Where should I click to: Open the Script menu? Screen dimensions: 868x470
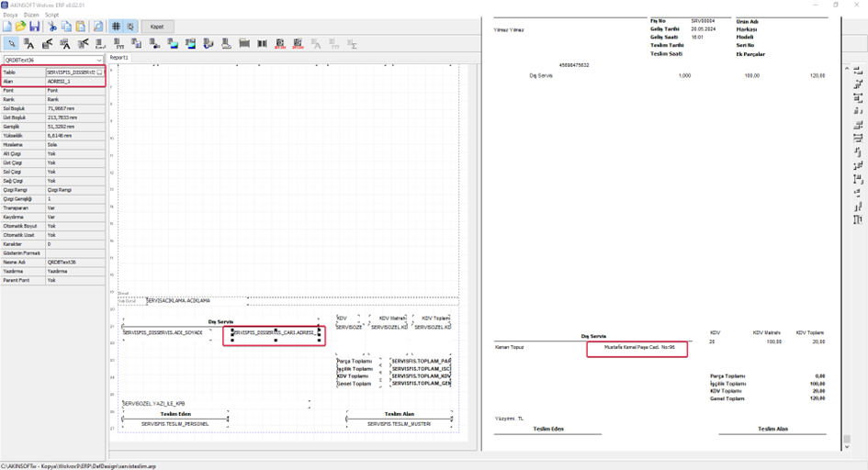tap(52, 15)
